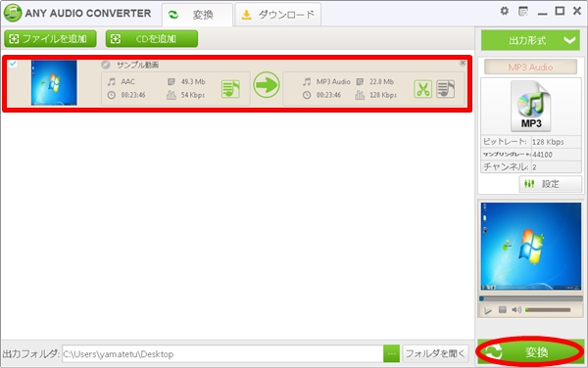Screen dimensions: 588x368
Task: Click the output audio tag icon
Action: 446,89
